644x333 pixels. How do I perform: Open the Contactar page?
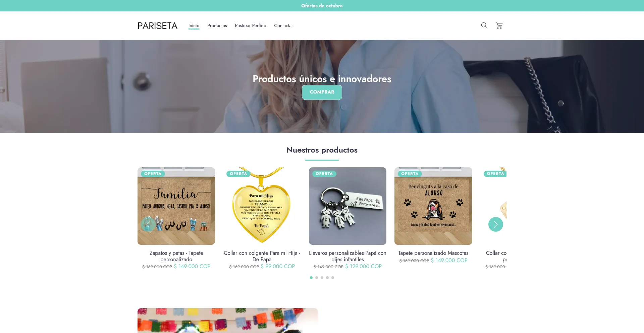pyautogui.click(x=283, y=25)
